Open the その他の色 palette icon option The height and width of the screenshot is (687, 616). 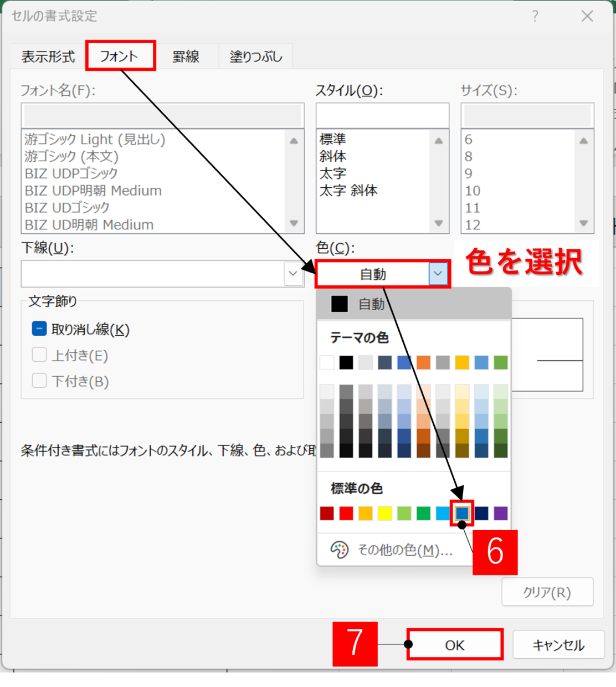(339, 550)
